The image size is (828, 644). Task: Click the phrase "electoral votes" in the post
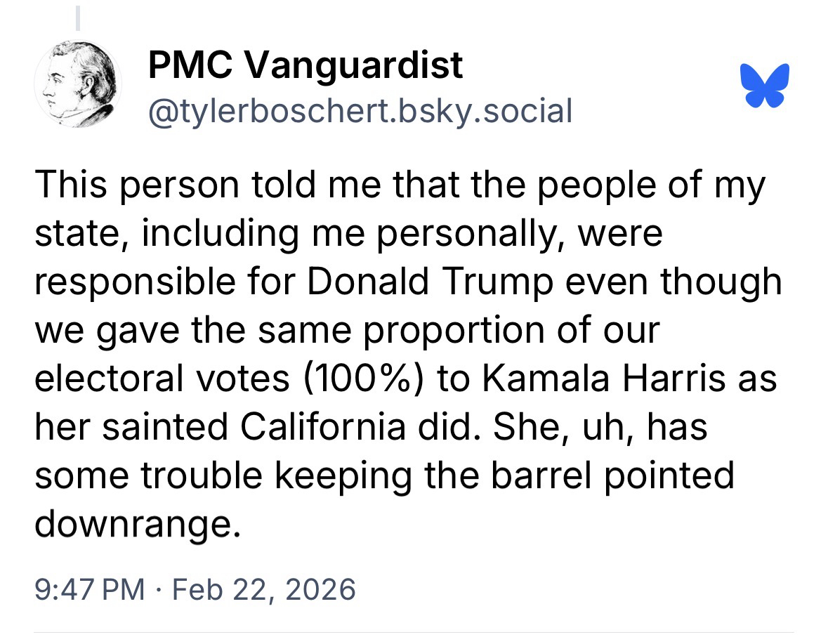pyautogui.click(x=162, y=378)
